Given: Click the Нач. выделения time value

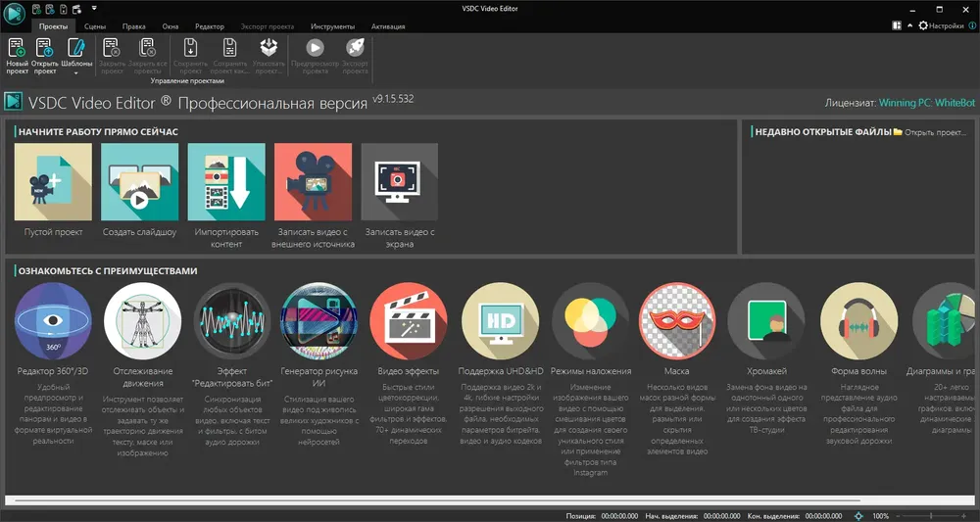Looking at the screenshot, I should 722,516.
